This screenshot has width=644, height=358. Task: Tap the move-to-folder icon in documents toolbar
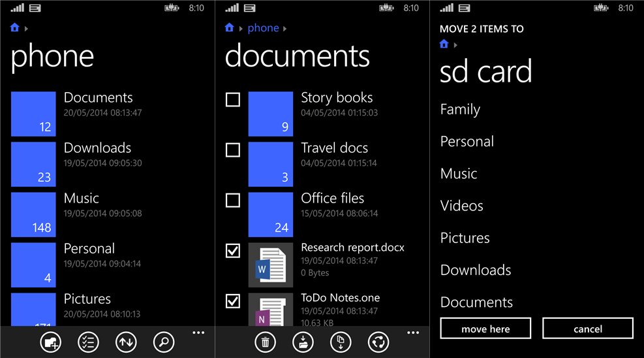pyautogui.click(x=303, y=342)
